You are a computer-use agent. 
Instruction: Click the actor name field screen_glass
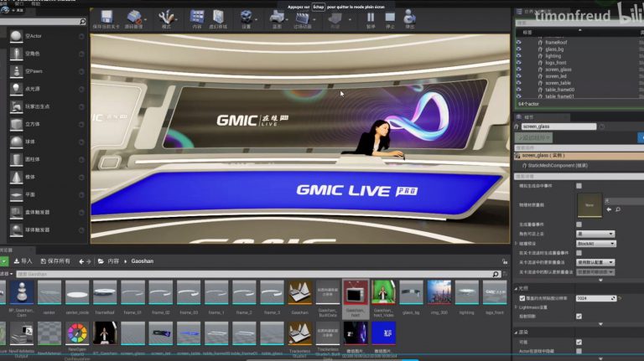pyautogui.click(x=558, y=126)
